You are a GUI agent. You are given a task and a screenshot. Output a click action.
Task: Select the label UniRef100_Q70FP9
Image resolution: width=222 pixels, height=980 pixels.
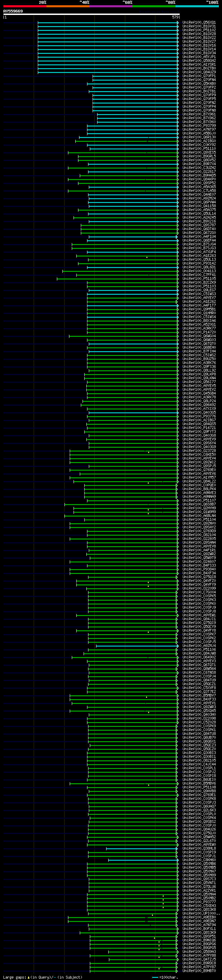click(x=199, y=95)
